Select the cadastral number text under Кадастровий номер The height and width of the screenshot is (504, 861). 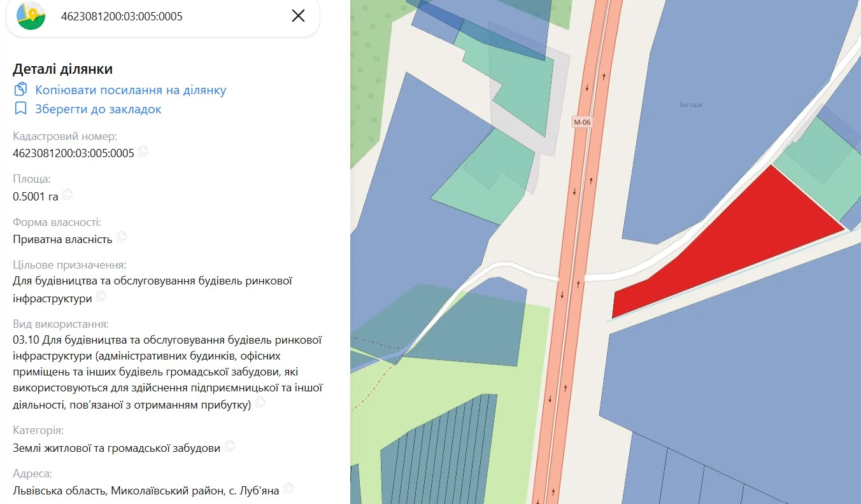point(73,153)
